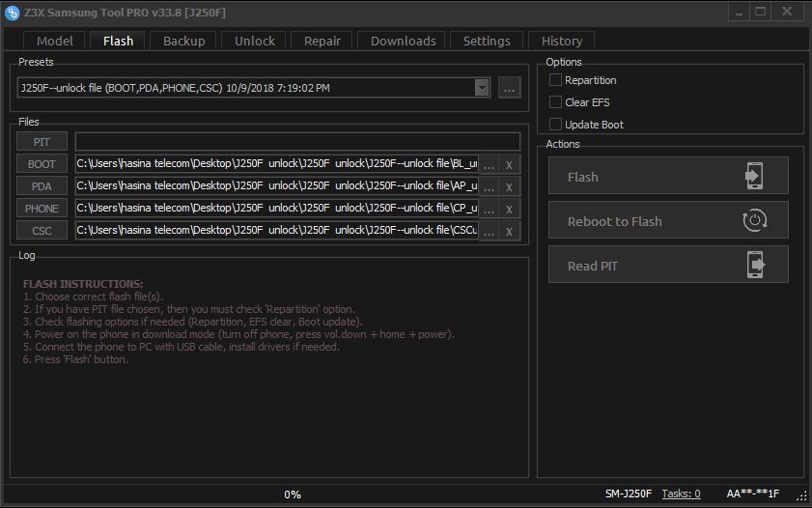Click the CSC file path field

tap(277, 231)
